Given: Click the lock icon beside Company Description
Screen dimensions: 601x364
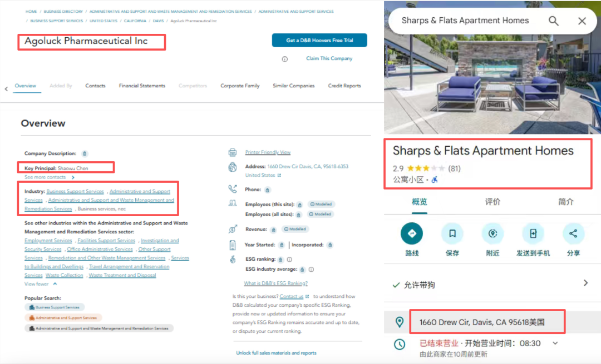Looking at the screenshot, I should pos(85,153).
